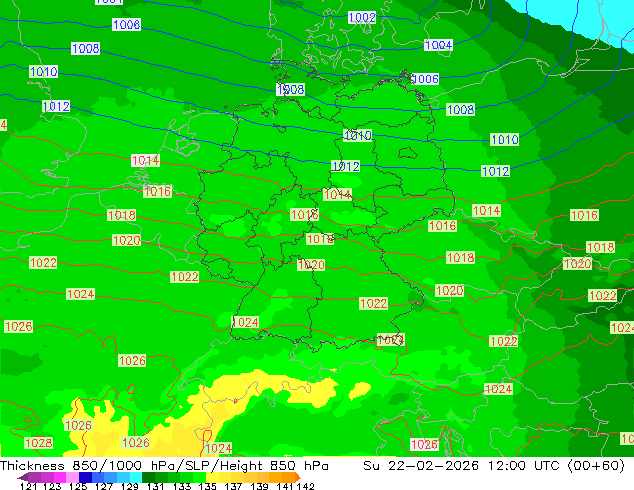Screen dimensions: 634x490
Task: Click the legend value 121
Action: [x=29, y=486]
